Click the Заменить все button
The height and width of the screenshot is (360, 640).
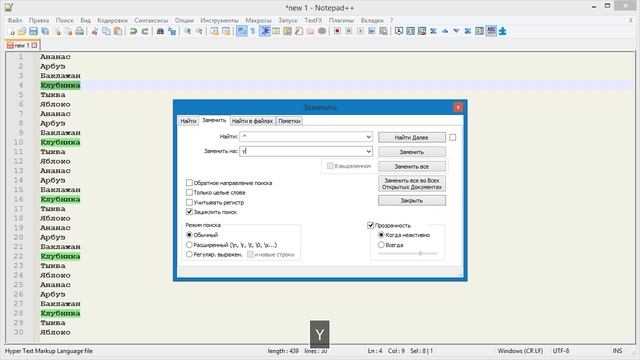click(x=411, y=167)
